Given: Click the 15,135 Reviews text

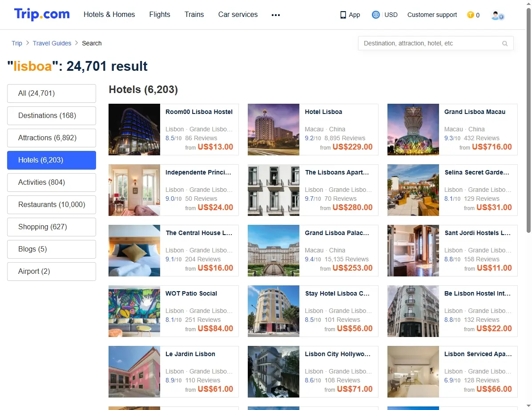Looking at the screenshot, I should 347,259.
